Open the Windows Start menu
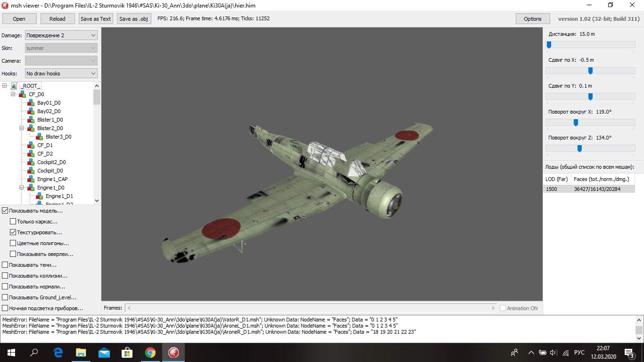The image size is (644, 362). point(11,353)
